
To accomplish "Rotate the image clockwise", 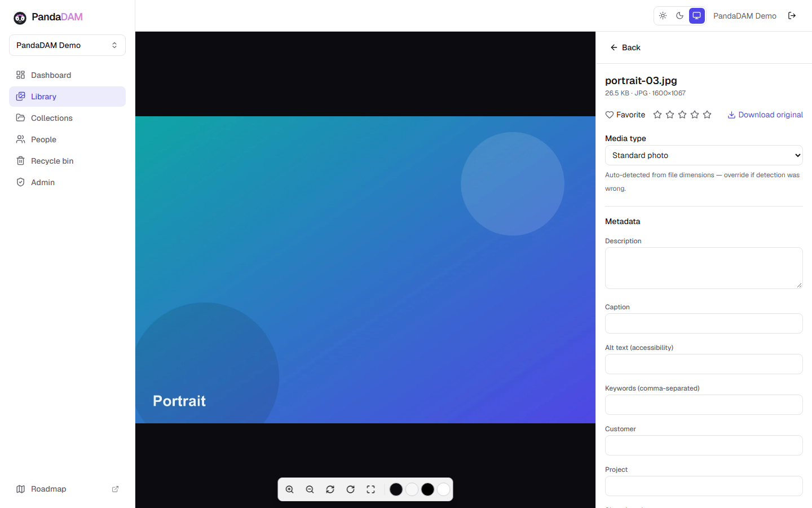I will coord(351,489).
